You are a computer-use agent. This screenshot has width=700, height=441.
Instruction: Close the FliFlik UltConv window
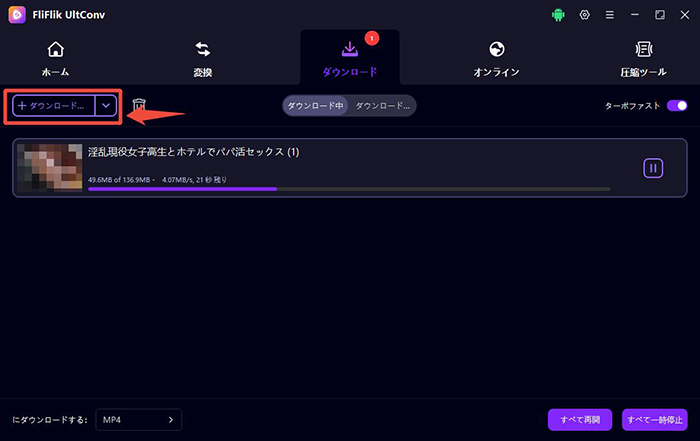coord(684,15)
